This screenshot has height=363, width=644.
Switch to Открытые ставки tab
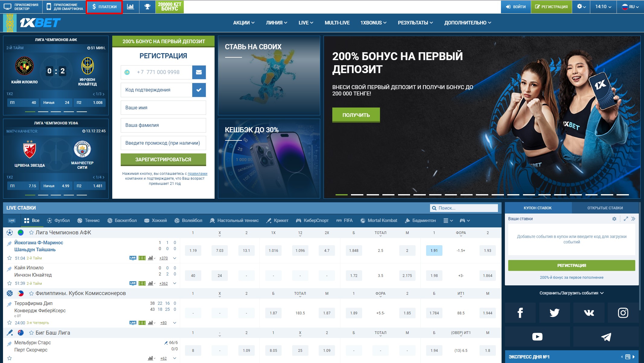click(x=605, y=208)
